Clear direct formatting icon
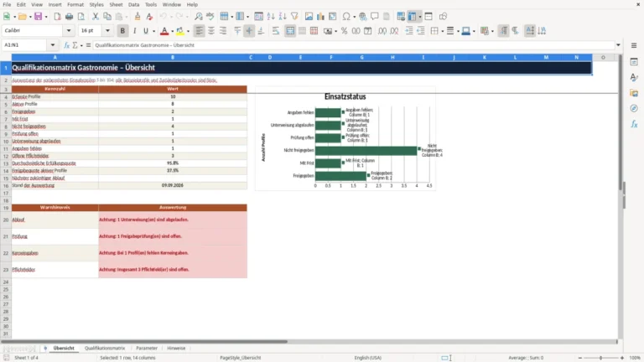Viewport: 644px width, 362px height. coord(149,17)
